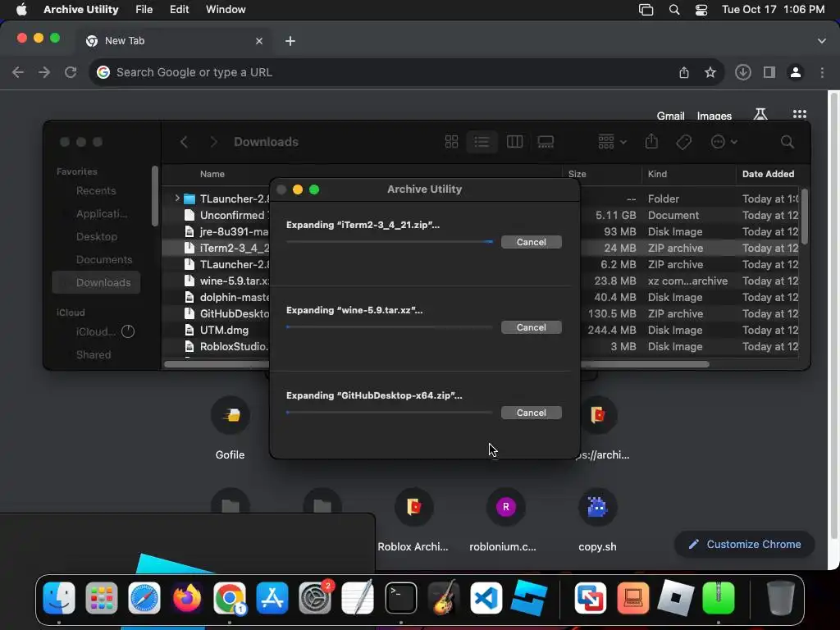Screen dimensions: 840x630
Task: Close the New Tab tab
Action: 258,41
